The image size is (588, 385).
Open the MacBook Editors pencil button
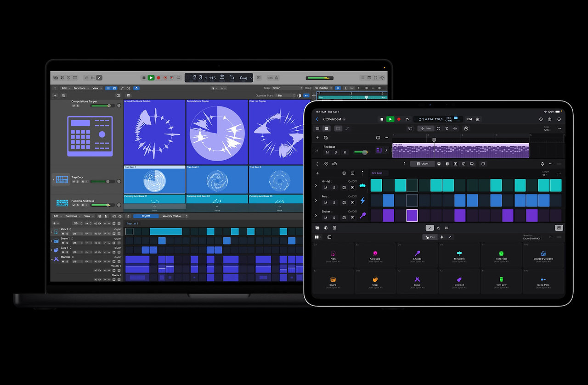click(99, 78)
